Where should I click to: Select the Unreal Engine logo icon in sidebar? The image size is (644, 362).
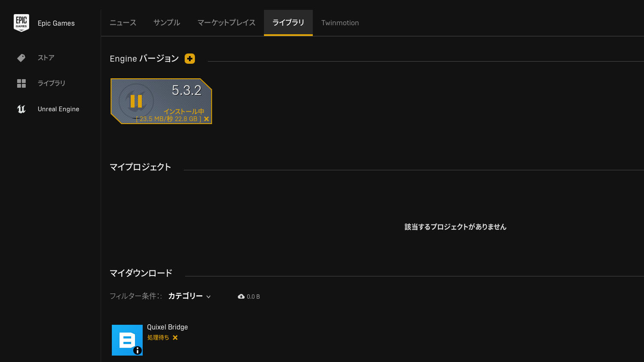point(21,109)
